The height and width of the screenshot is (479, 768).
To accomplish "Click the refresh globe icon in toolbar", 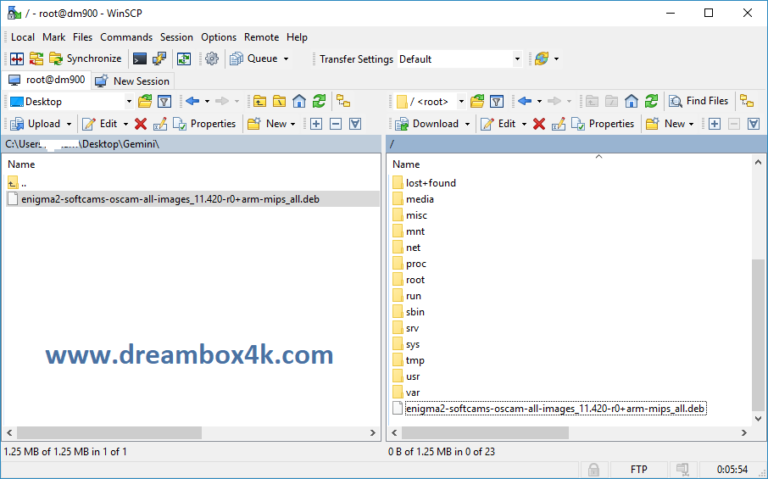I will coord(541,59).
